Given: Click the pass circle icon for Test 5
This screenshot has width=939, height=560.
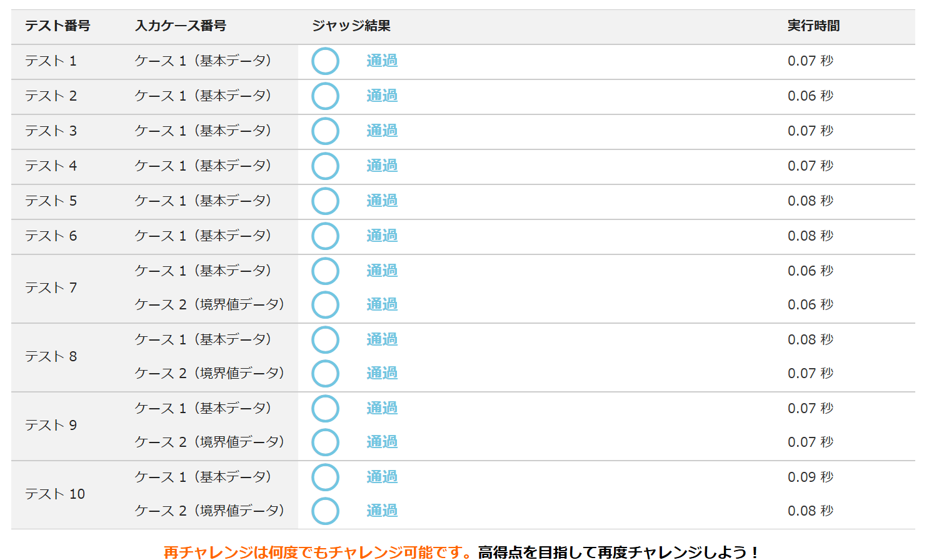Looking at the screenshot, I should point(326,201).
